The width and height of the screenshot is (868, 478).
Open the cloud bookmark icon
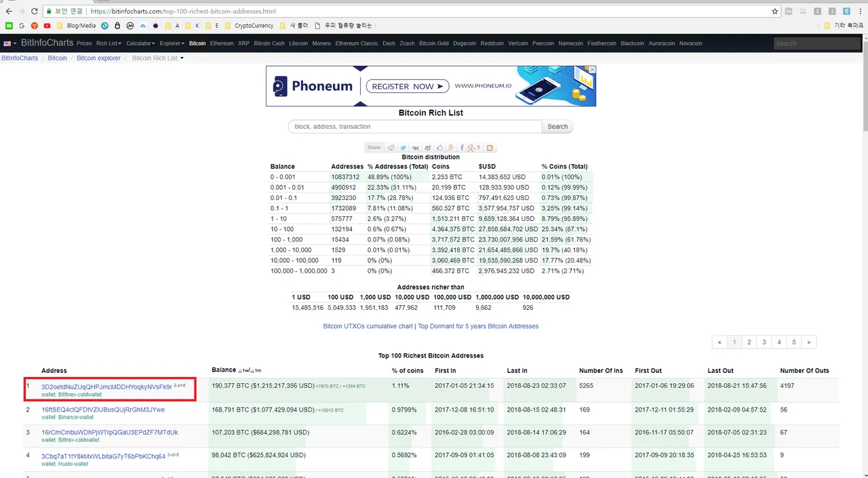[x=143, y=26]
